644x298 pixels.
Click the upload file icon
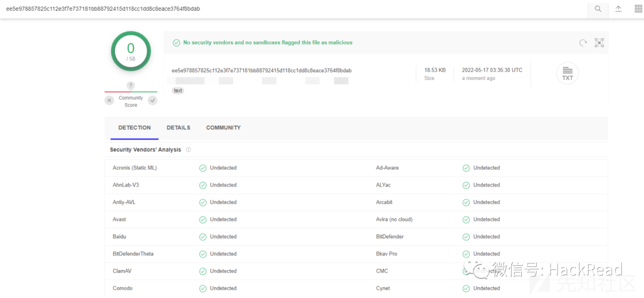click(618, 9)
